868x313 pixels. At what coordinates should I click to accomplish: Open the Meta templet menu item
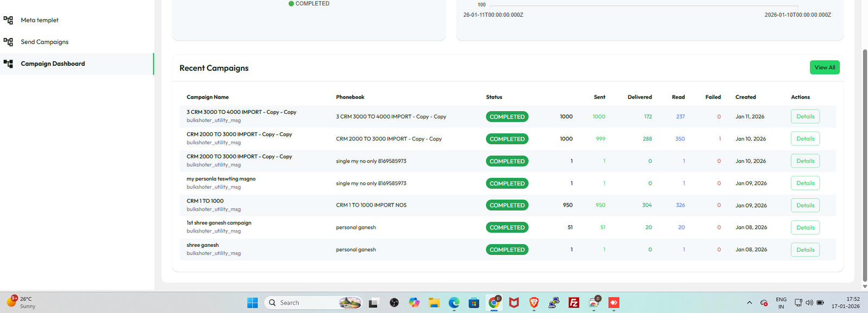(x=40, y=20)
